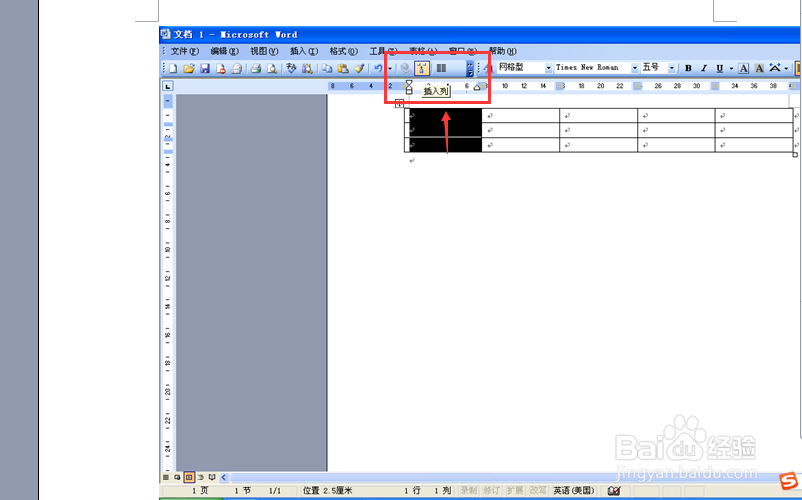
Task: Expand the Standard toolbar options chevron
Action: (470, 68)
